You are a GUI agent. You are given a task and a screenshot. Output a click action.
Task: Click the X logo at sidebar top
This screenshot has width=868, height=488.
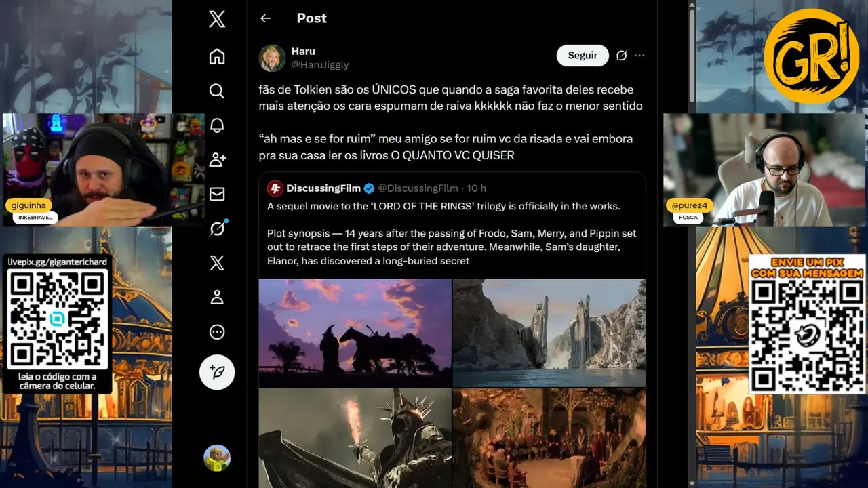tap(217, 20)
